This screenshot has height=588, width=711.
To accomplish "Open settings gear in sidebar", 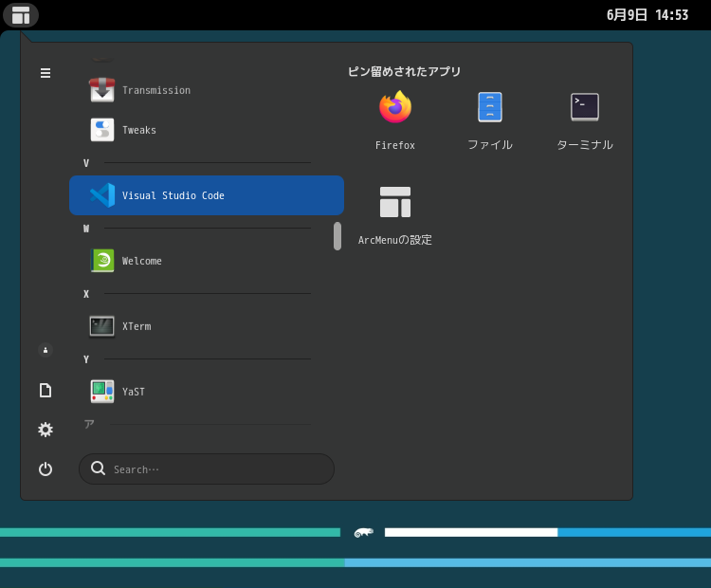I will [x=46, y=430].
